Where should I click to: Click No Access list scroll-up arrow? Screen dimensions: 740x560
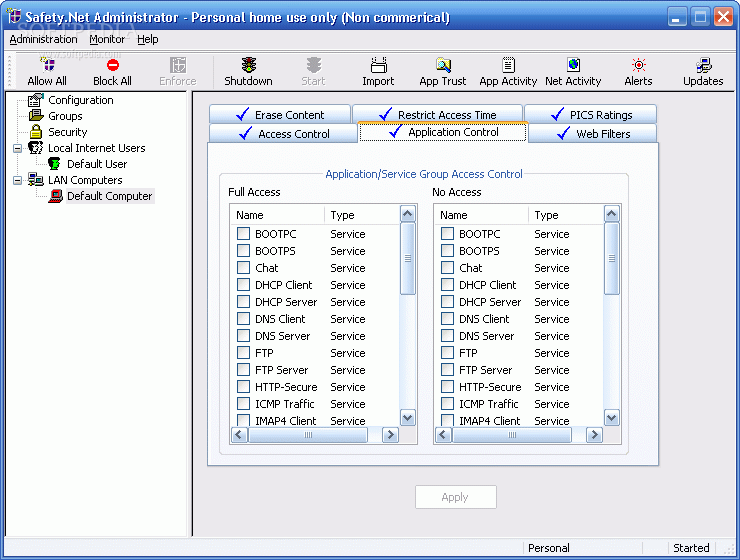point(612,214)
